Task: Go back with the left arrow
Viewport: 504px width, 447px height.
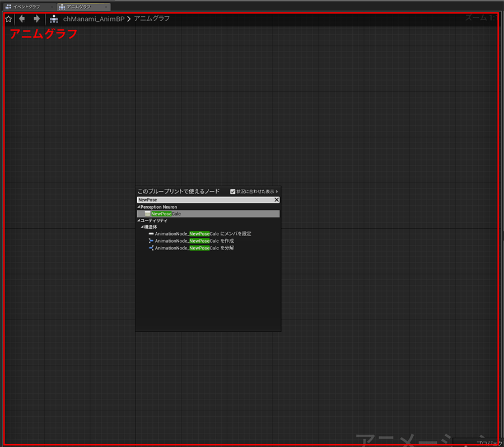Action: (22, 19)
